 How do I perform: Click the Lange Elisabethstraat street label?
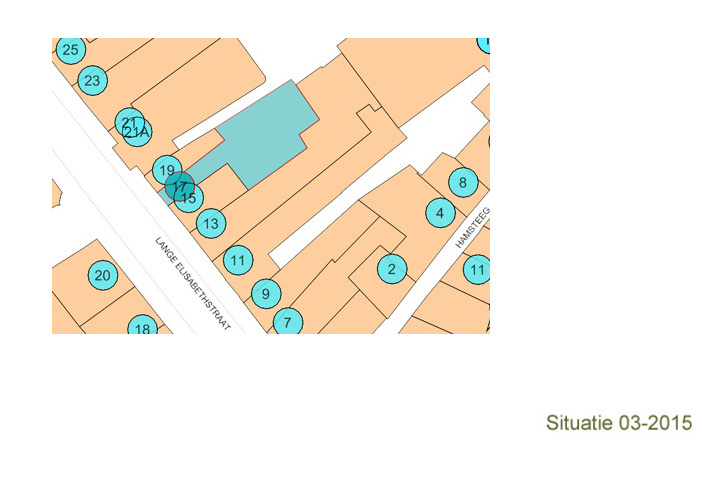click(192, 284)
